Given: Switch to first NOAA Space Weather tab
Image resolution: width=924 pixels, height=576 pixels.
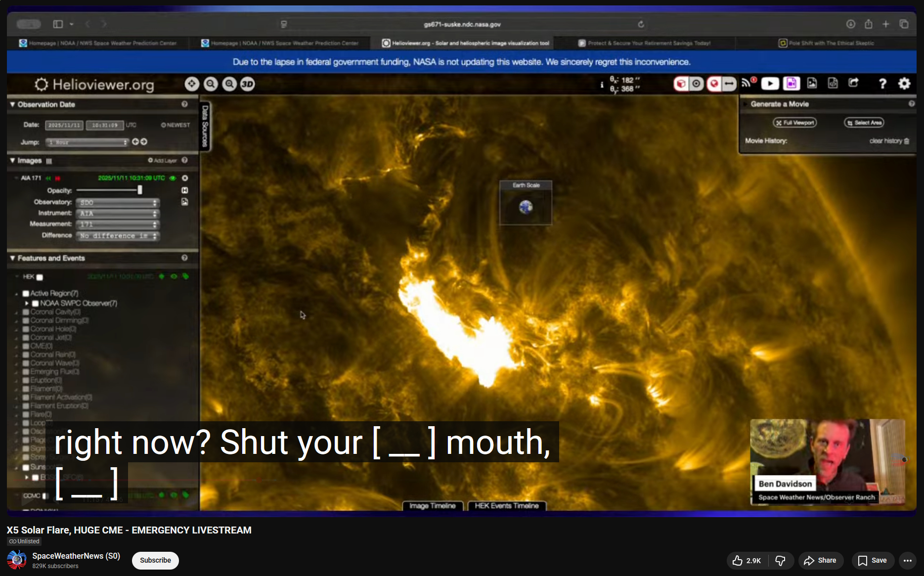Looking at the screenshot, I should tap(97, 43).
